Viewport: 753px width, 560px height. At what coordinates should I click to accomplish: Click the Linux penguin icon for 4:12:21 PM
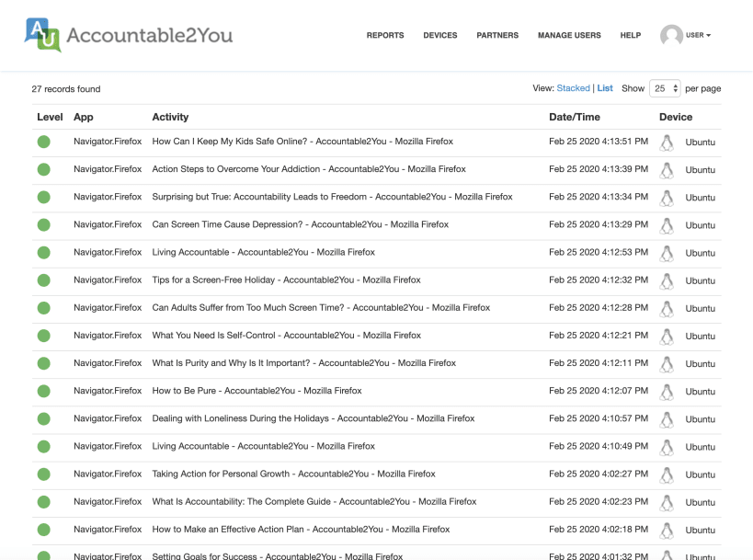(x=666, y=337)
